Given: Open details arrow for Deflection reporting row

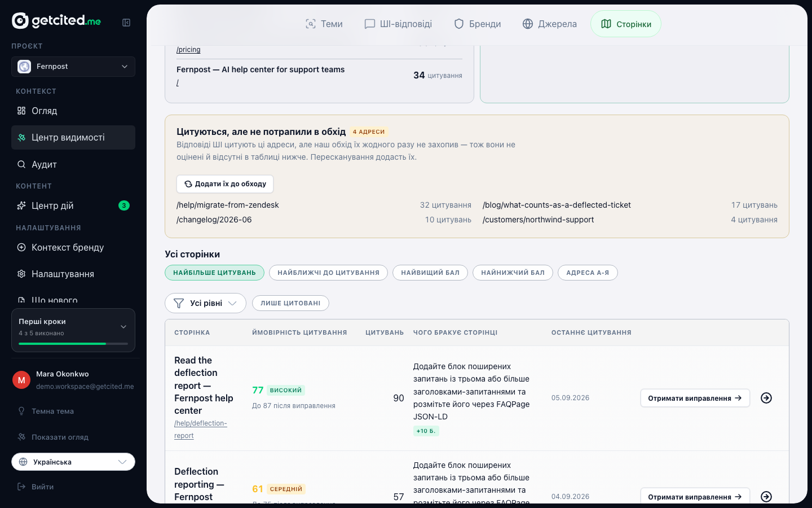Looking at the screenshot, I should click(766, 497).
